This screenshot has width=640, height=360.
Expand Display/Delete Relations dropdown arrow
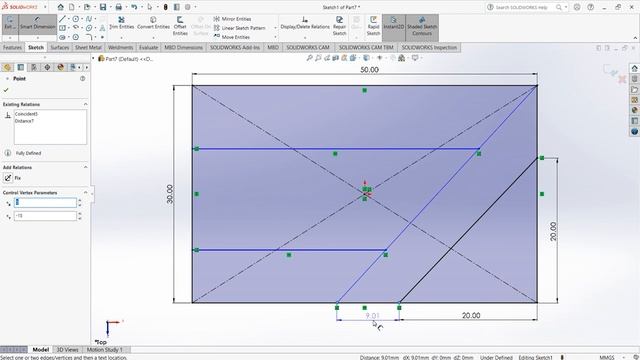tap(305, 38)
